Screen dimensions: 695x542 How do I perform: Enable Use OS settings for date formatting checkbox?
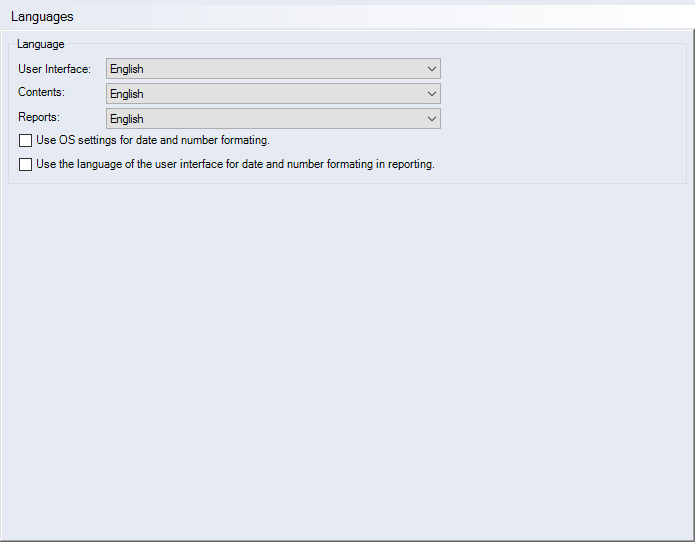pyautogui.click(x=26, y=141)
